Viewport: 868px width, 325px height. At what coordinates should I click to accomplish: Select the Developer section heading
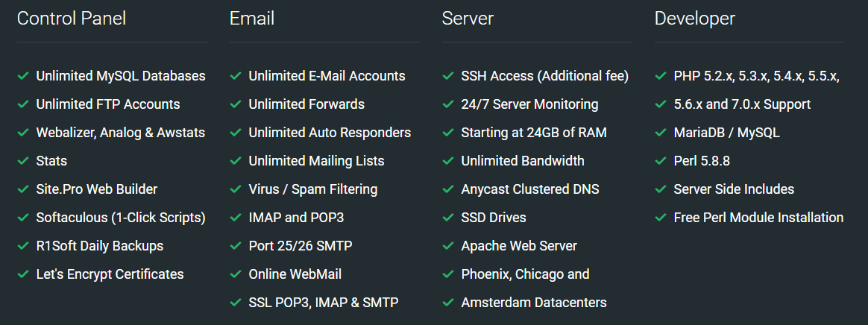click(x=695, y=19)
